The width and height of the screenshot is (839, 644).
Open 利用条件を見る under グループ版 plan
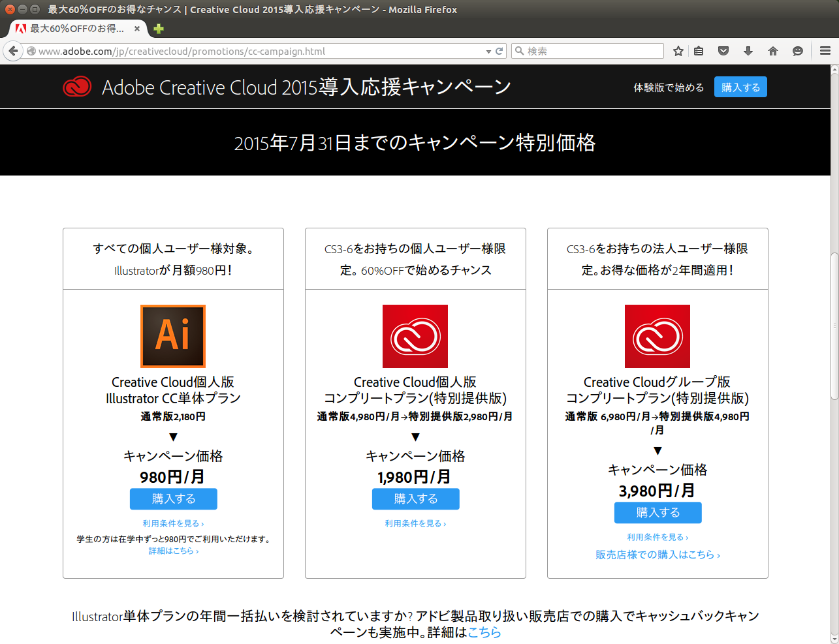pos(657,538)
